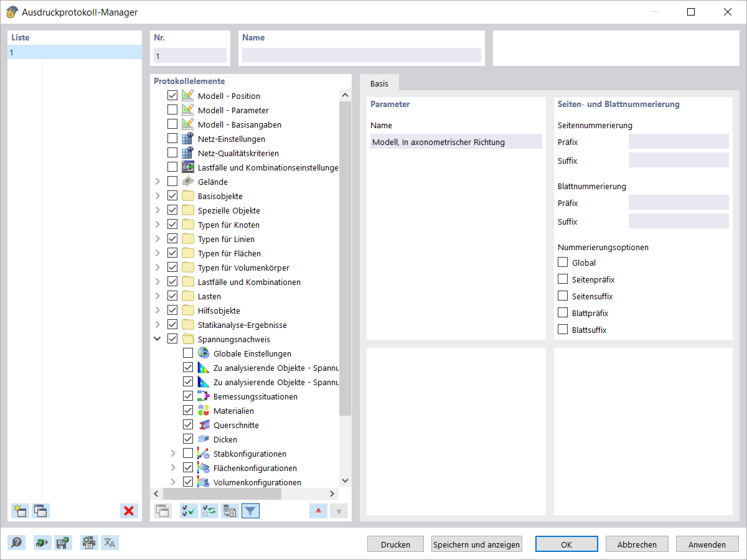Click the Gelände icon
This screenshot has height=560, width=747.
[188, 182]
